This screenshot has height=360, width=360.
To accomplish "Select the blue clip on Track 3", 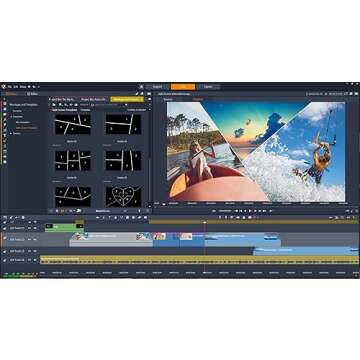I will pos(306,251).
